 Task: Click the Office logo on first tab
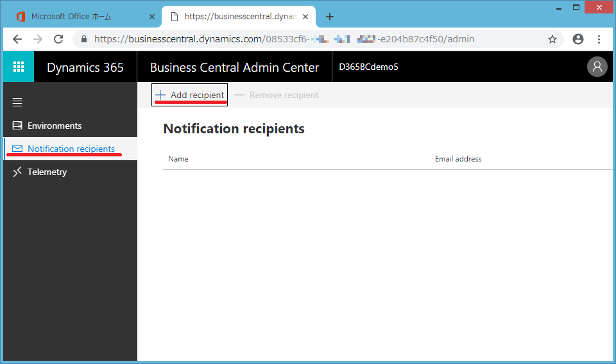pos(21,17)
